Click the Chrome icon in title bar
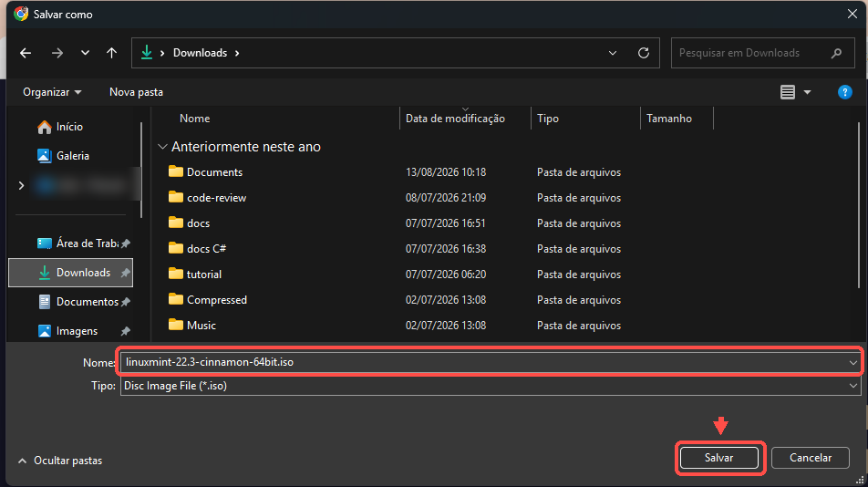Viewport: 868px width, 487px height. 21,14
